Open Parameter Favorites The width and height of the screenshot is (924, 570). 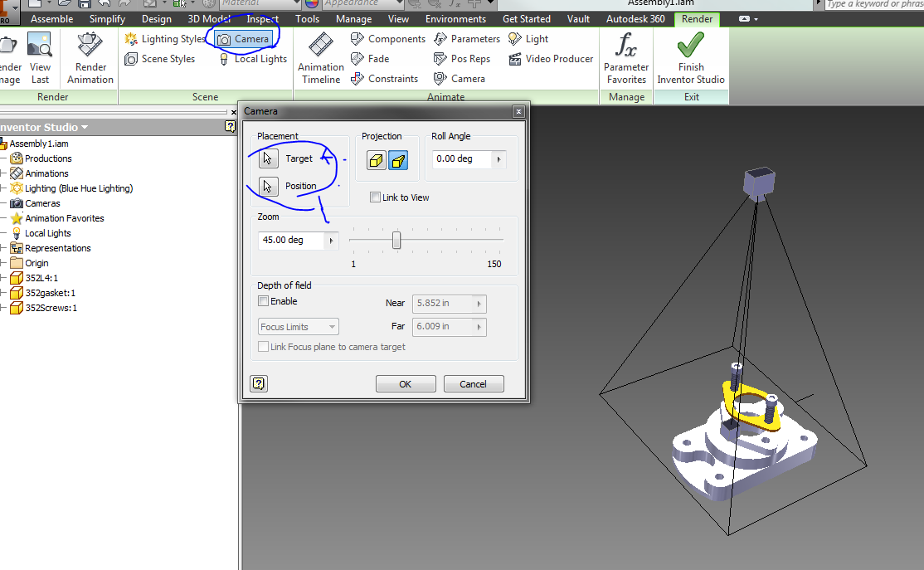tap(625, 58)
